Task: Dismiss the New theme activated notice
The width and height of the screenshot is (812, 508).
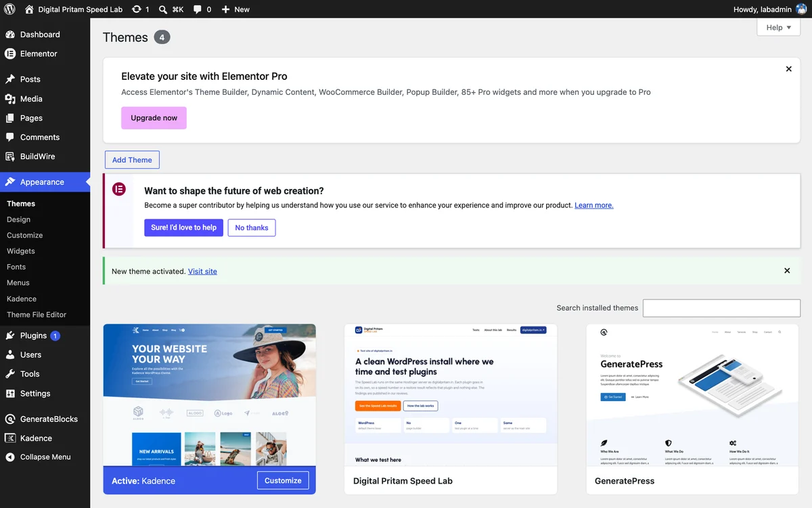Action: (787, 271)
